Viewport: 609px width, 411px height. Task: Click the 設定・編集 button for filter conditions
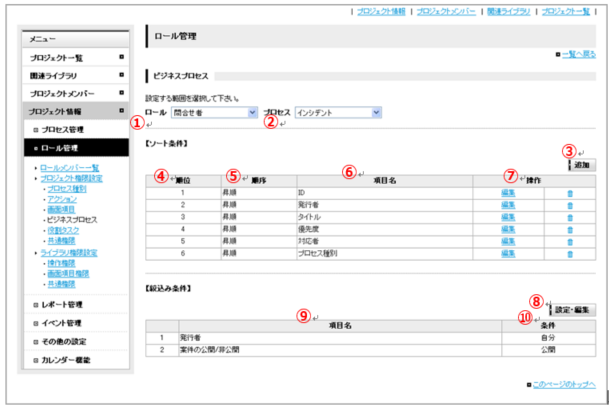click(x=572, y=310)
